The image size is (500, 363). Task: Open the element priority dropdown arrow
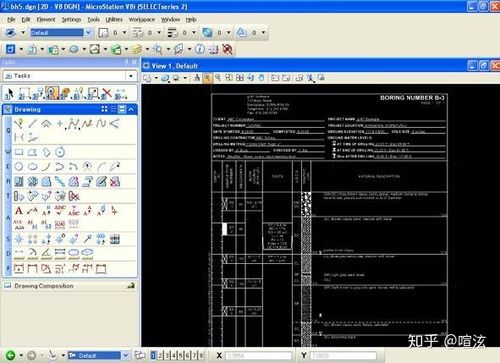click(263, 33)
